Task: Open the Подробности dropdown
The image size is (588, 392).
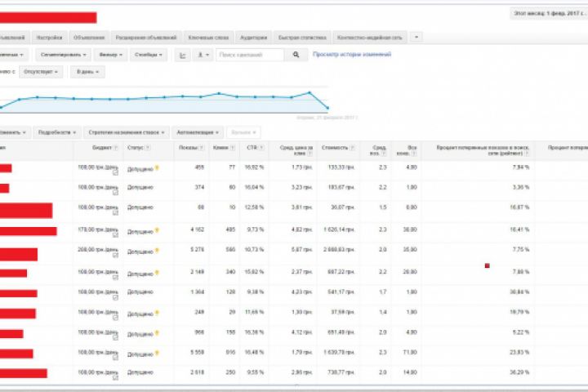Action: coord(57,132)
